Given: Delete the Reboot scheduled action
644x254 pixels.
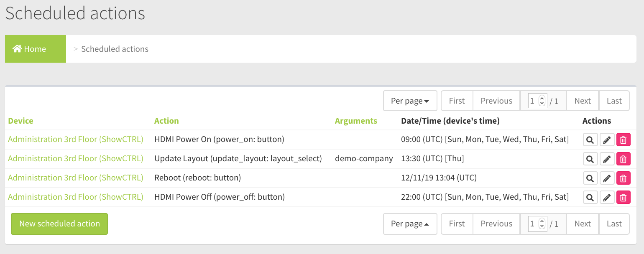Looking at the screenshot, I should (x=623, y=178).
